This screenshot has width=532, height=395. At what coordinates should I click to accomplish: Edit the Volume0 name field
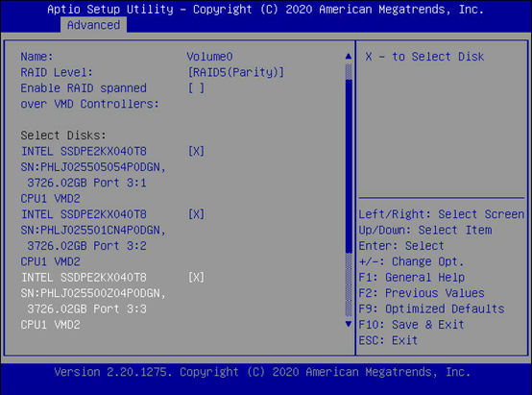(209, 57)
